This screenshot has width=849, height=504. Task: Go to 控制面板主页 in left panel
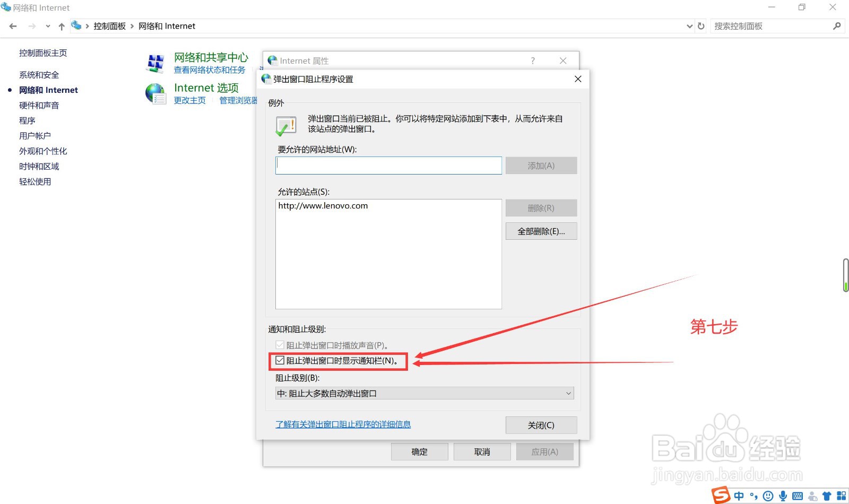tap(42, 53)
